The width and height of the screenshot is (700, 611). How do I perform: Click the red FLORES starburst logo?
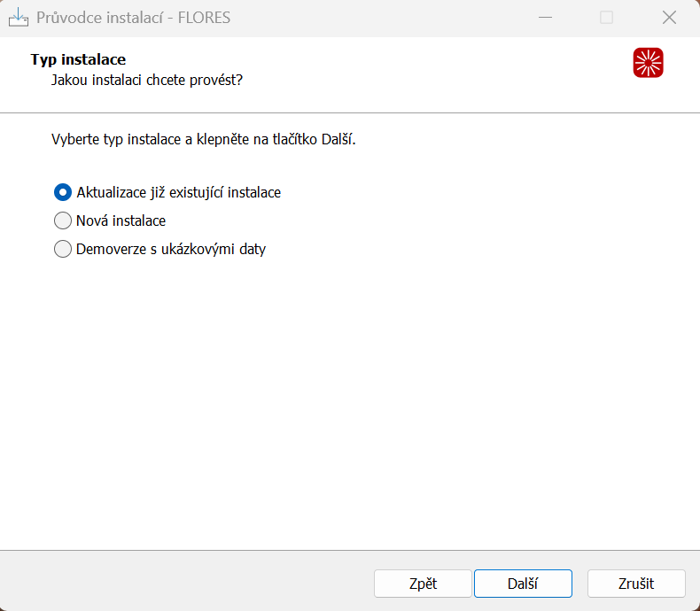click(648, 63)
